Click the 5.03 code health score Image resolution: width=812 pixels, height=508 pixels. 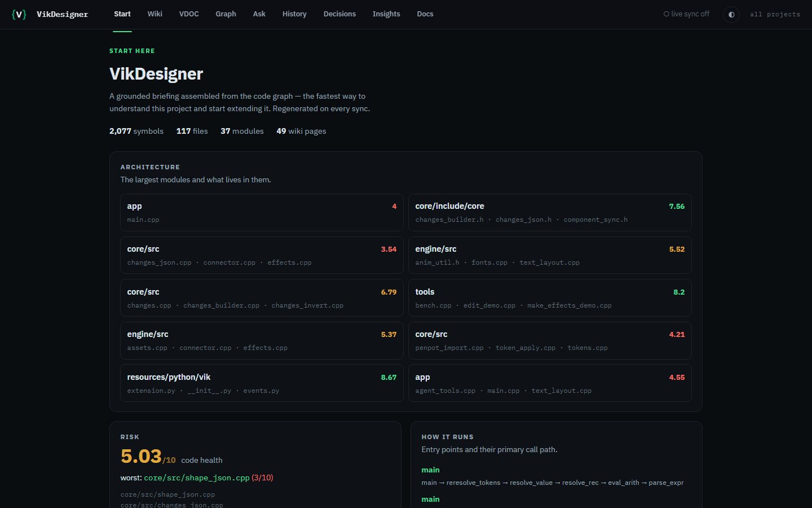[141, 456]
